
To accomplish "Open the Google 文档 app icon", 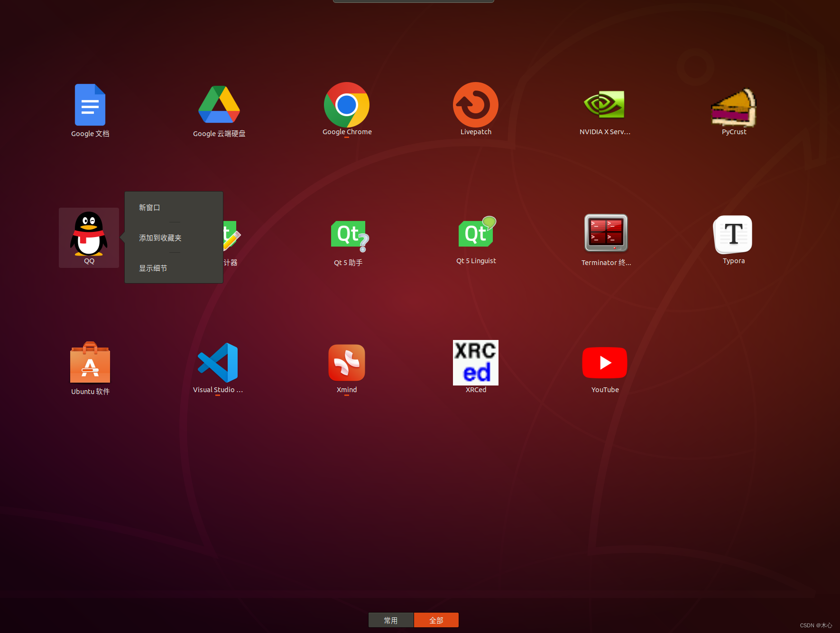I will coord(90,105).
